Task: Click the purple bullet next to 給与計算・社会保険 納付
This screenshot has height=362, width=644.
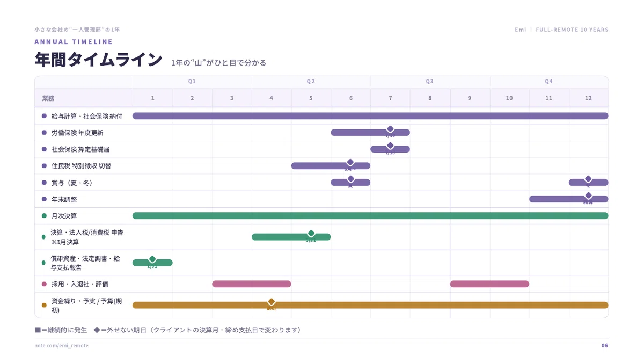Action: pyautogui.click(x=44, y=116)
